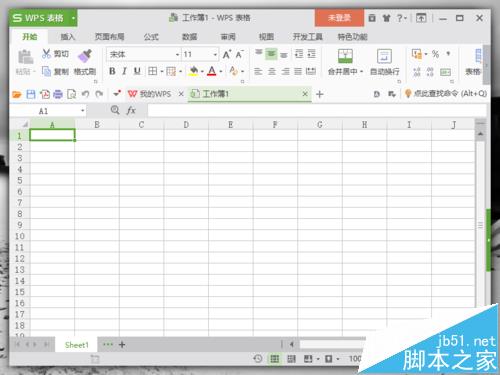Click the orange login button
The height and width of the screenshot is (375, 500).
pos(339,18)
